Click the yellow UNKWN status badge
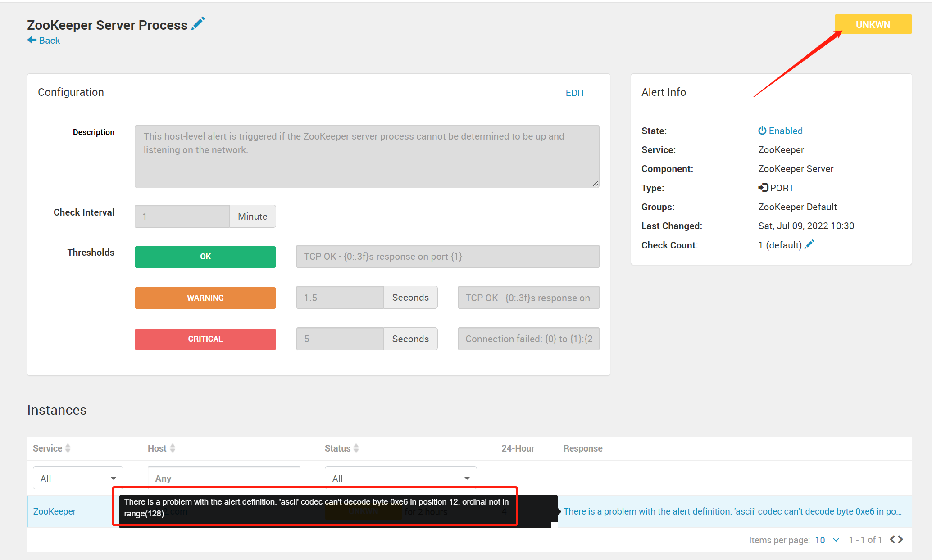The image size is (932, 560). click(873, 24)
